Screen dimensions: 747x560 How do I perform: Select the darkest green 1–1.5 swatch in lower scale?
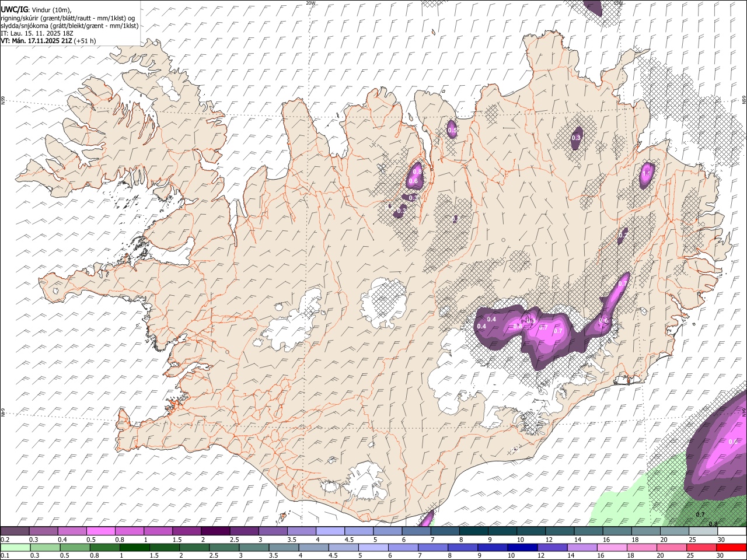coord(135,548)
